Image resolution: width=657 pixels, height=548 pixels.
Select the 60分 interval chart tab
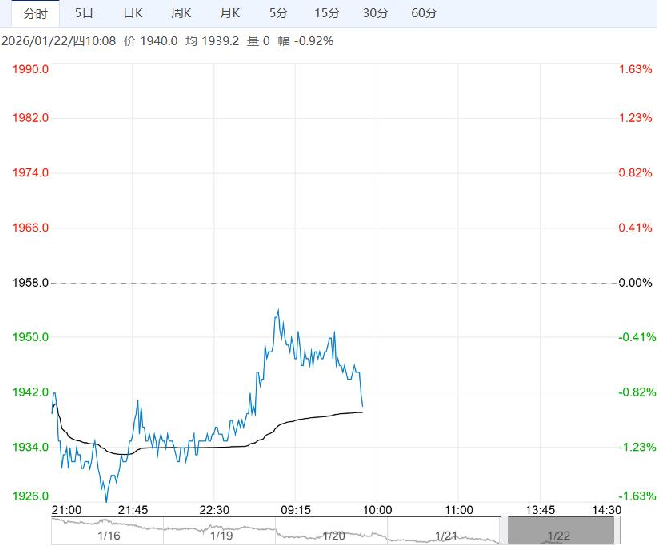tap(424, 14)
